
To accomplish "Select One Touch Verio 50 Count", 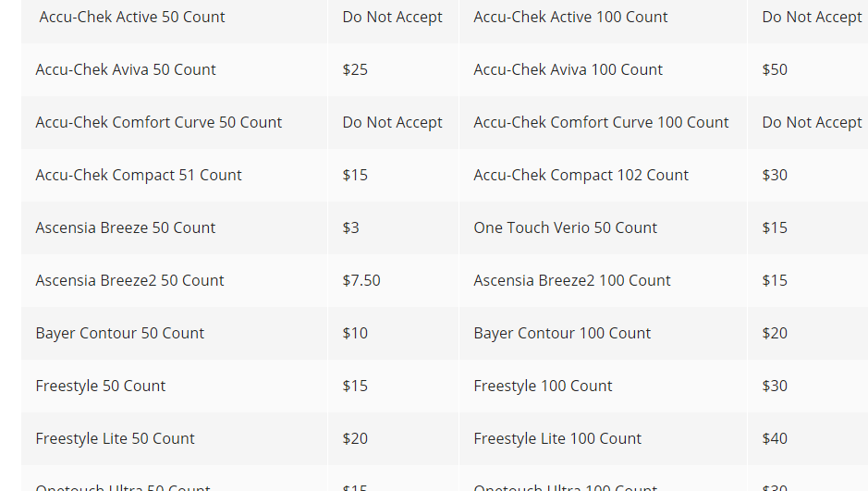I will tap(565, 227).
